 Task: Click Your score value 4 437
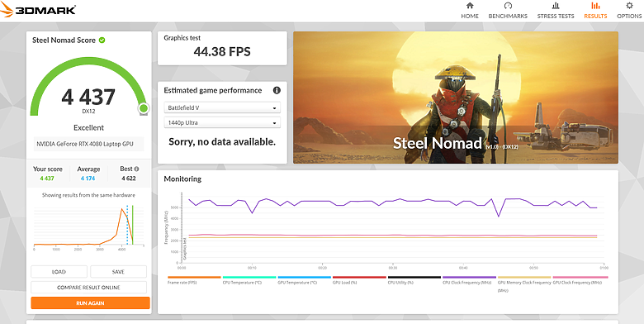click(x=47, y=179)
